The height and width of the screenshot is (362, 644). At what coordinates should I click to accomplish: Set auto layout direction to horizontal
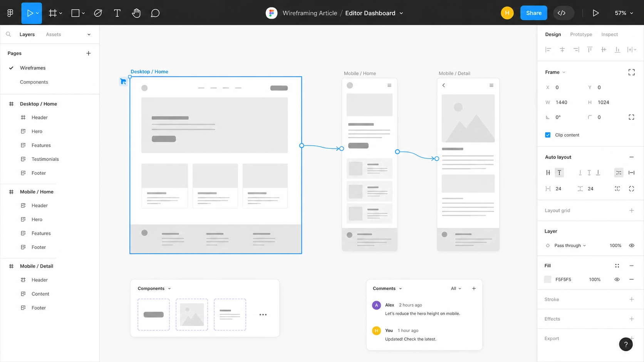tap(548, 173)
